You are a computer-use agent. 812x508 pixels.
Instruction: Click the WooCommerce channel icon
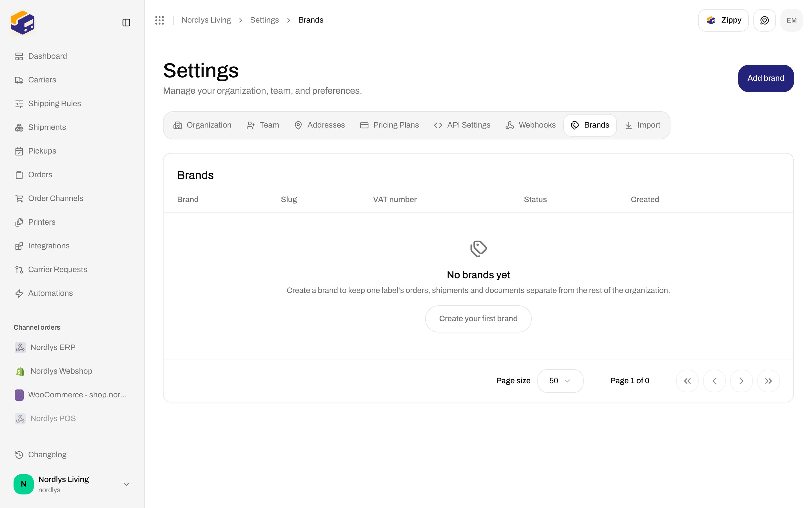(19, 395)
